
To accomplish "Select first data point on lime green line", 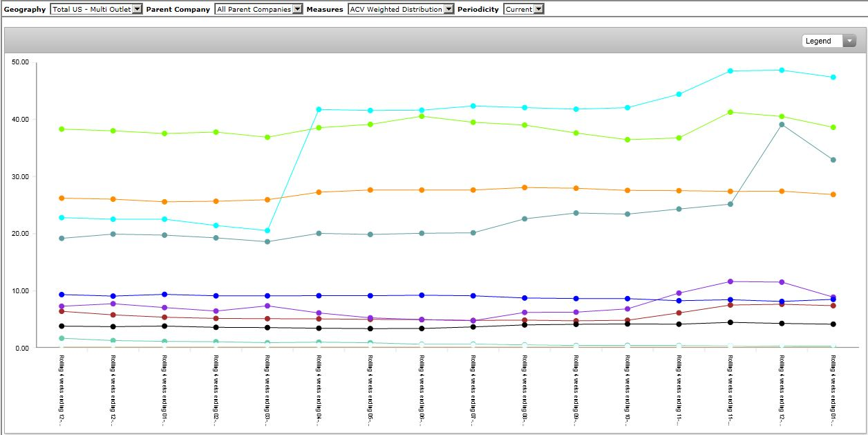I will (62, 129).
